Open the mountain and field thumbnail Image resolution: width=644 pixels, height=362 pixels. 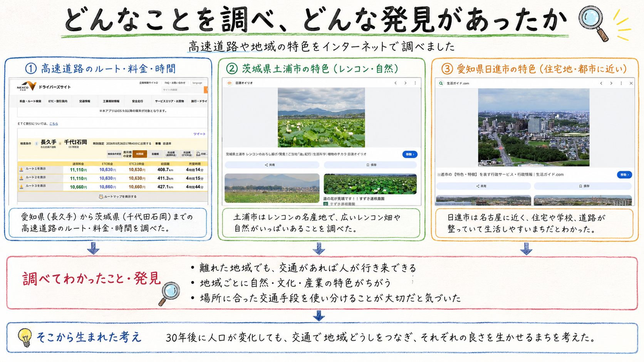point(272,188)
